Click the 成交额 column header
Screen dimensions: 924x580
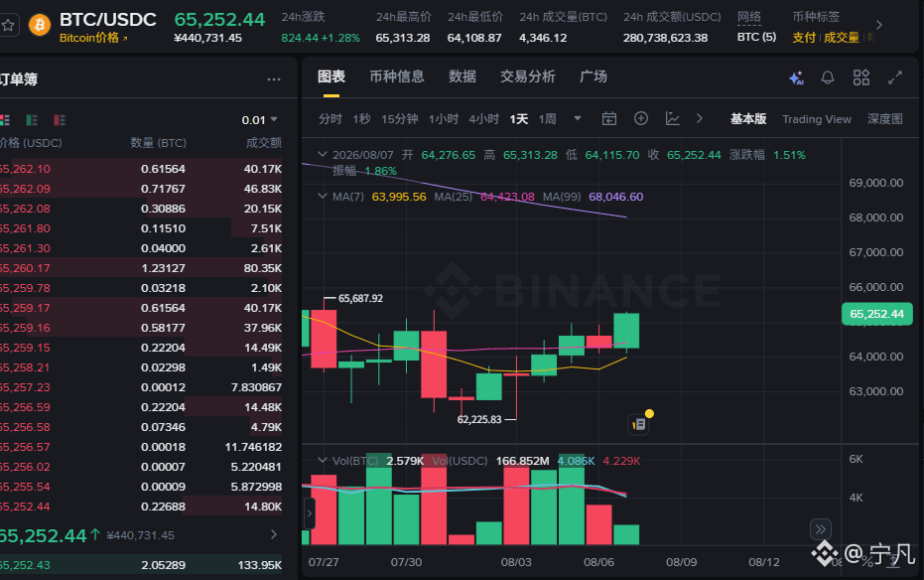coord(263,143)
